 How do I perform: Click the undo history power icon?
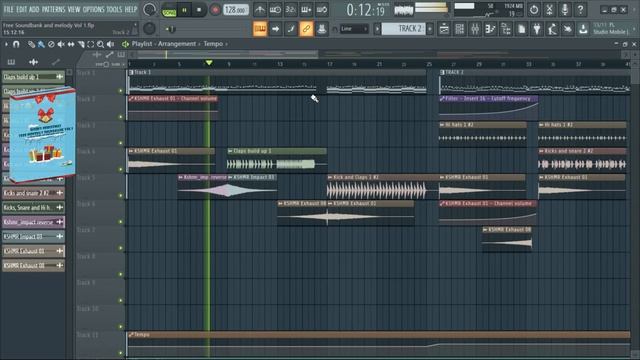534,10
